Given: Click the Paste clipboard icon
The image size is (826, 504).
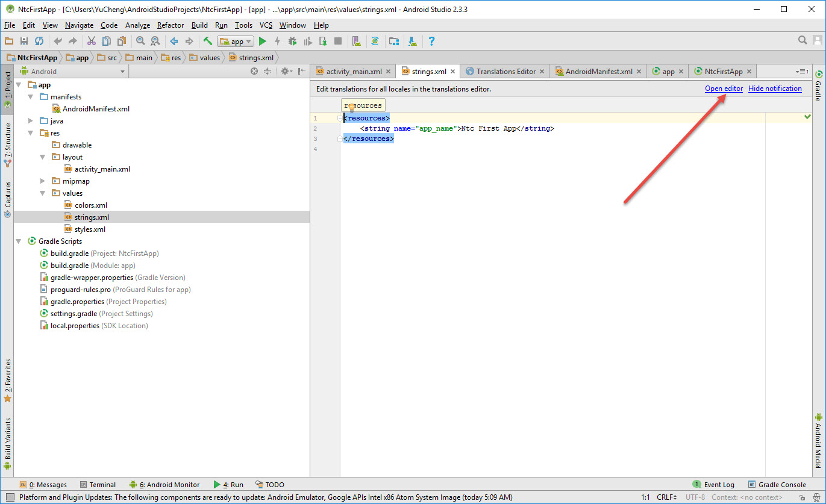Looking at the screenshot, I should tap(122, 41).
